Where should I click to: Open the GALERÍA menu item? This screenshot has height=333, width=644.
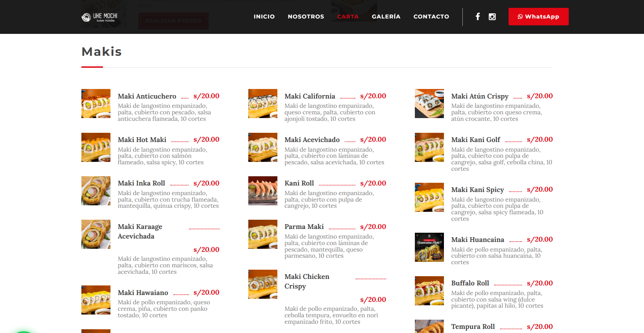pyautogui.click(x=386, y=16)
